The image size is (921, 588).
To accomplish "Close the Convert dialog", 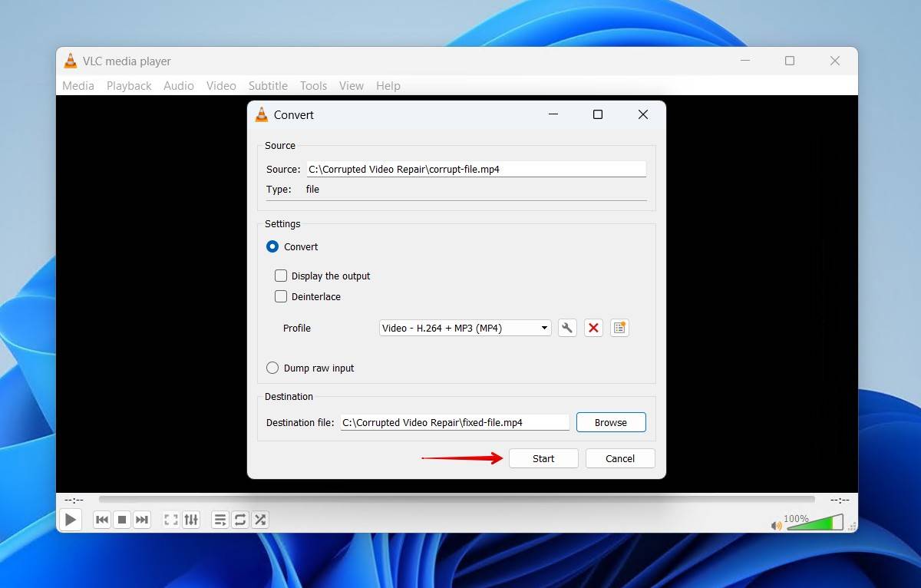I will click(x=643, y=114).
